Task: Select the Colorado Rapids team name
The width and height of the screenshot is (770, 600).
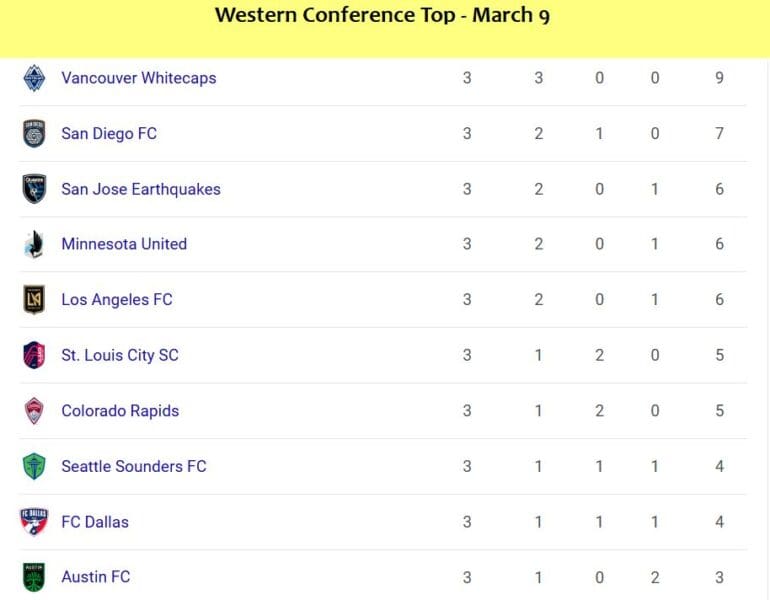Action: [120, 410]
